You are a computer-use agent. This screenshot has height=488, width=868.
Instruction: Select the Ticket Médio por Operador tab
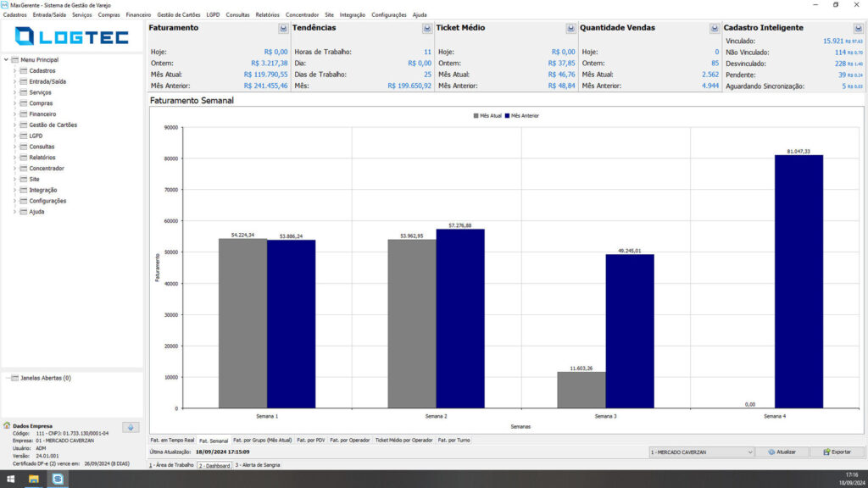click(x=403, y=441)
